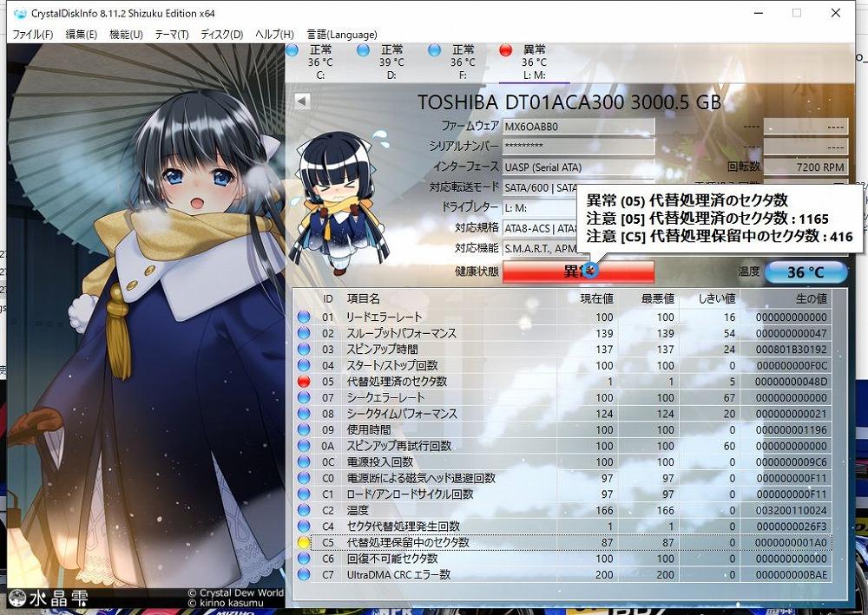Image resolution: width=868 pixels, height=615 pixels.
Task: Click blue status icon for 09 使用時間
Action: tap(303, 429)
